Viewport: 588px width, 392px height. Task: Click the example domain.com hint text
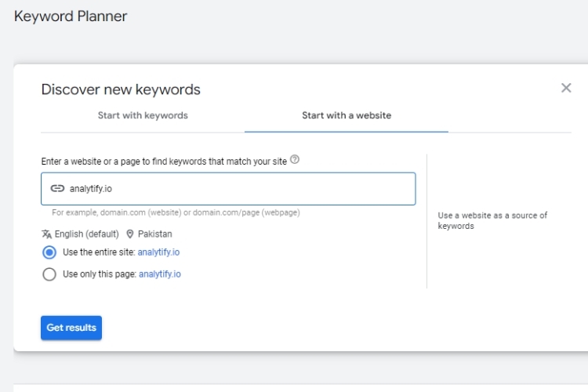(x=176, y=212)
